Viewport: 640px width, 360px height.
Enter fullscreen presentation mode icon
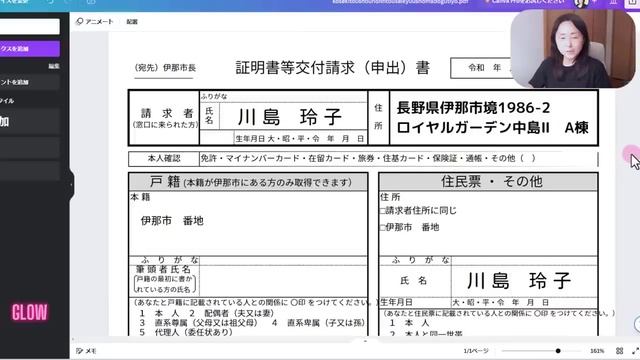coord(636,351)
